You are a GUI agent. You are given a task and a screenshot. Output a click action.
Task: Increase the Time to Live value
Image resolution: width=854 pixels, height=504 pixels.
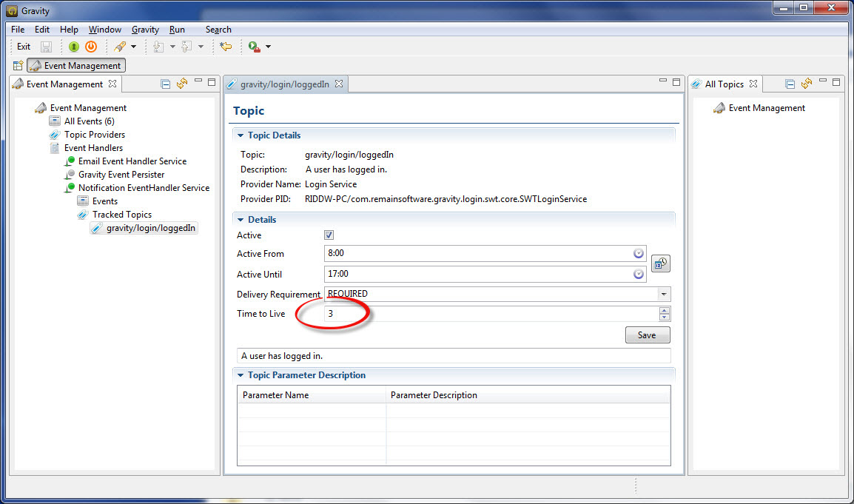point(664,310)
